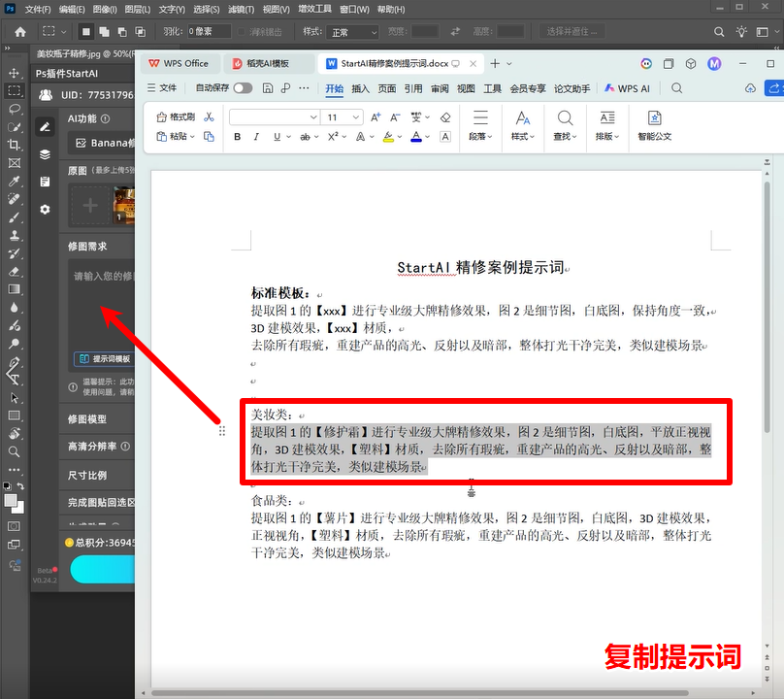Click the Photoshop foreground/background color swatches

(x=14, y=503)
